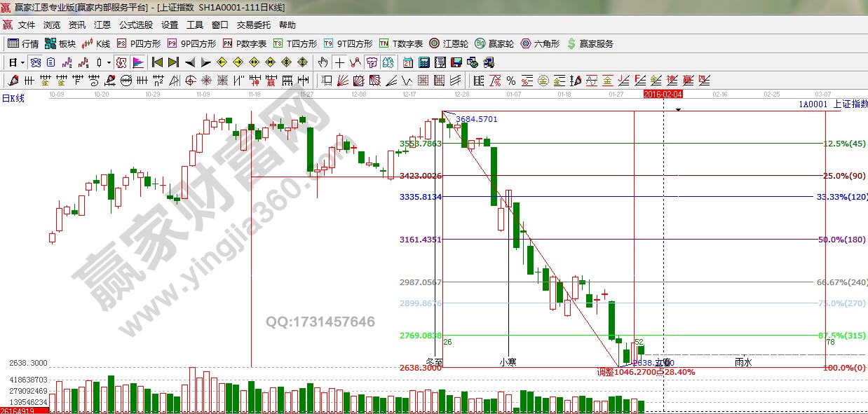868x414 pixels.
Task: Toggle the highlighted colored-flag chart button
Action: (137, 62)
